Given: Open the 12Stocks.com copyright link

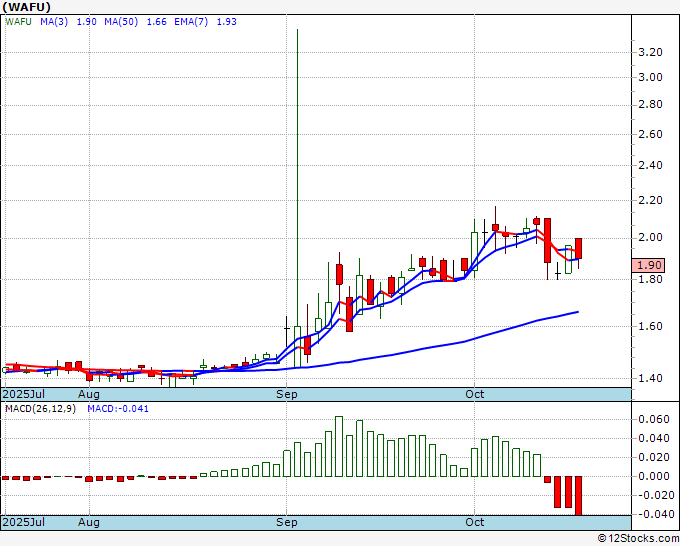Looking at the screenshot, I should point(638,538).
